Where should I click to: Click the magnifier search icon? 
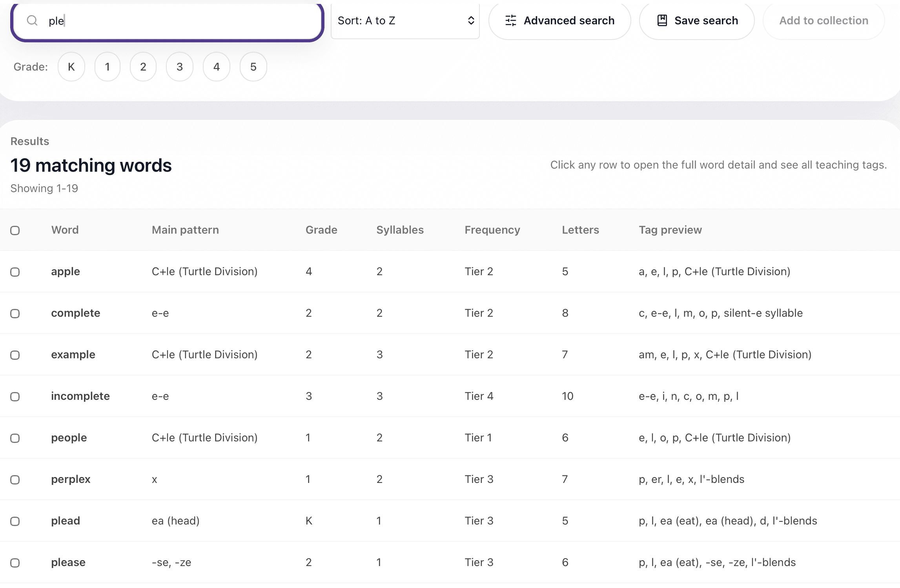coord(32,20)
